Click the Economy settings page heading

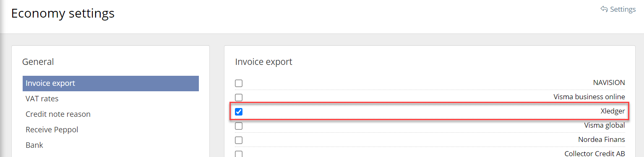63,13
